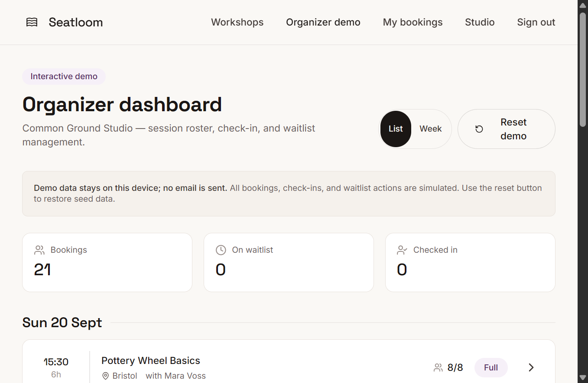Click the Seatloom brand name
This screenshot has height=383, width=588.
(x=76, y=22)
